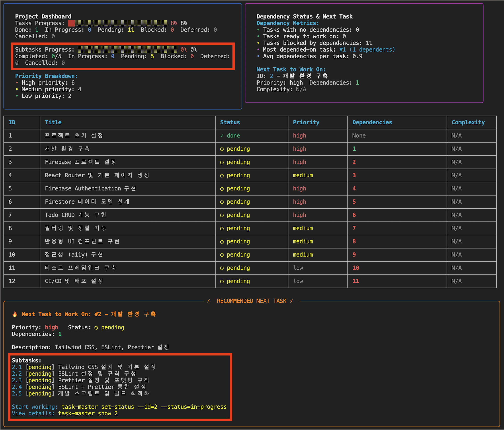
Task: Click the Title column header
Action: (x=53, y=122)
